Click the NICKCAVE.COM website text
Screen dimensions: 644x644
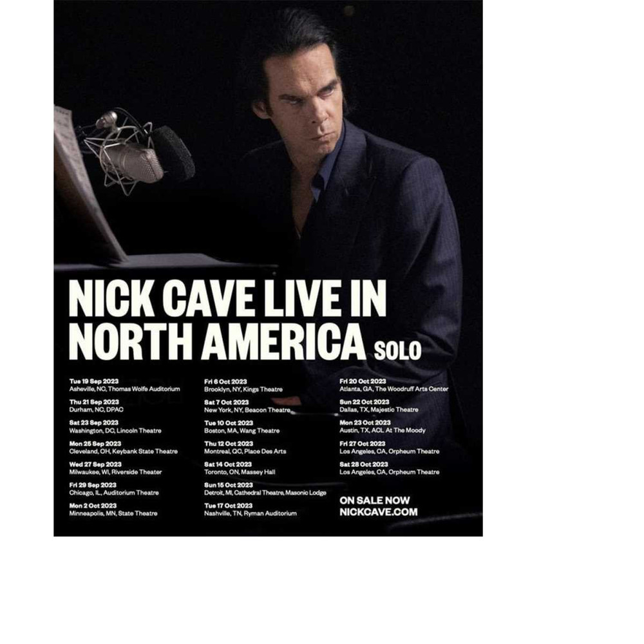click(x=378, y=512)
